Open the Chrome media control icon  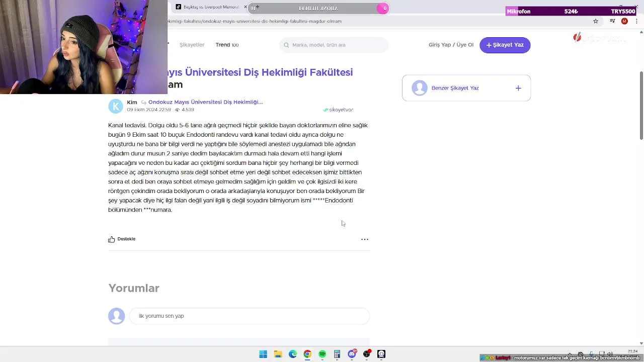612,21
